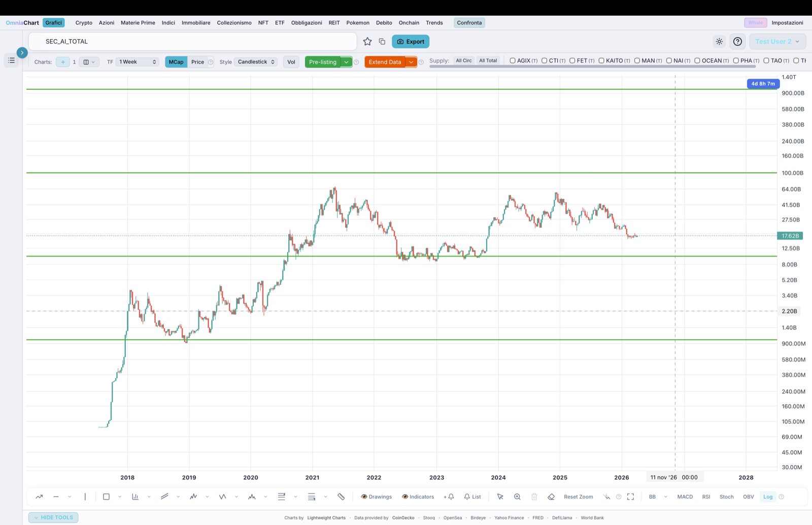The width and height of the screenshot is (812, 525).
Task: Open the NFT menu
Action: click(263, 23)
